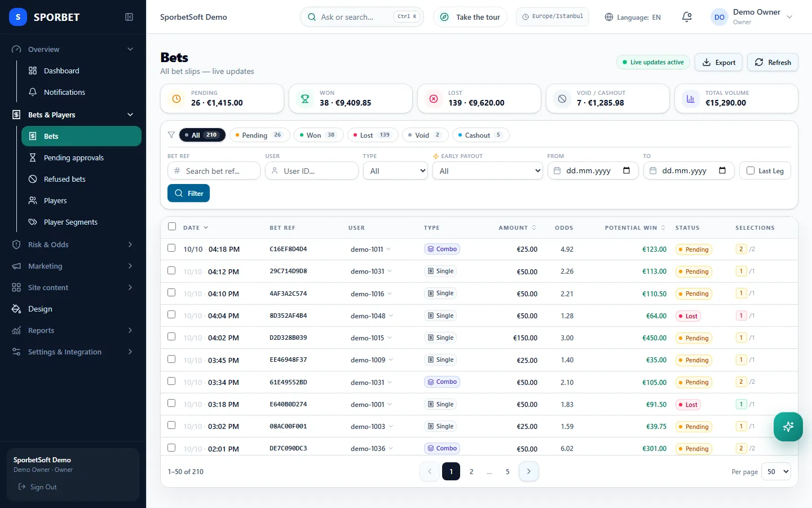Toggle the select-all checkbox in table header
Image resolution: width=812 pixels, height=508 pixels.
click(172, 226)
